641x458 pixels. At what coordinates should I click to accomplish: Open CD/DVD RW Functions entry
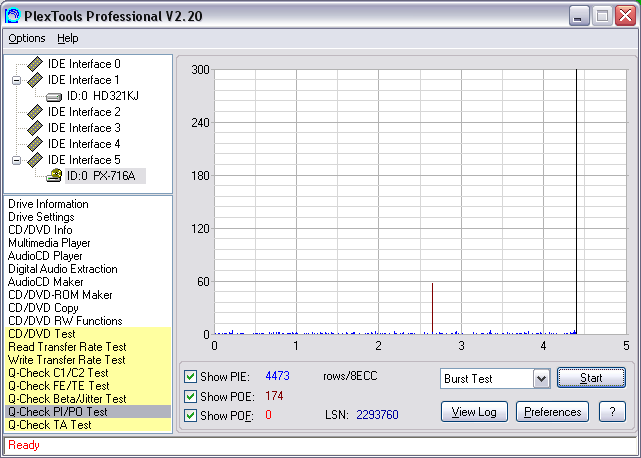point(65,321)
